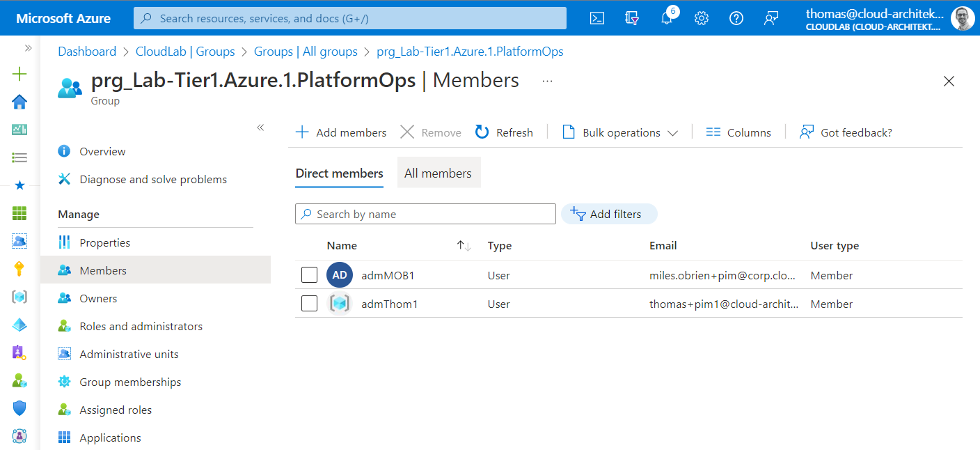
Task: Open the Bulk operations dropdown
Action: [619, 132]
